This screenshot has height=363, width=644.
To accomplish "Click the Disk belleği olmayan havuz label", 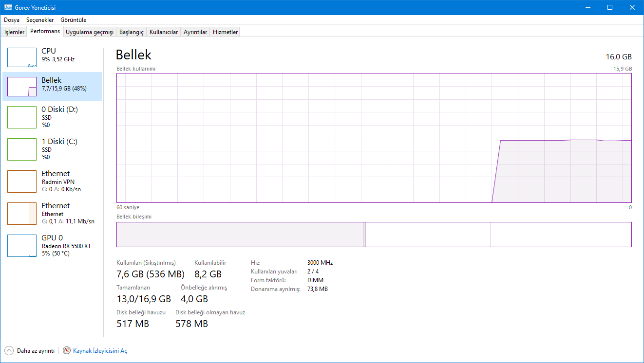I will (x=210, y=312).
